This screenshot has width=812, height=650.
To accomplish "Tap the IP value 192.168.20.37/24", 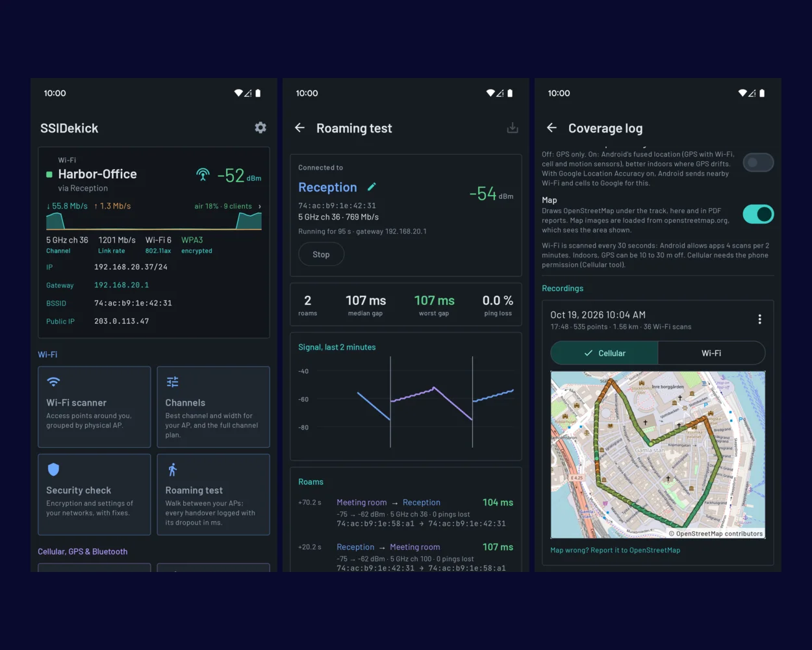I will (131, 267).
